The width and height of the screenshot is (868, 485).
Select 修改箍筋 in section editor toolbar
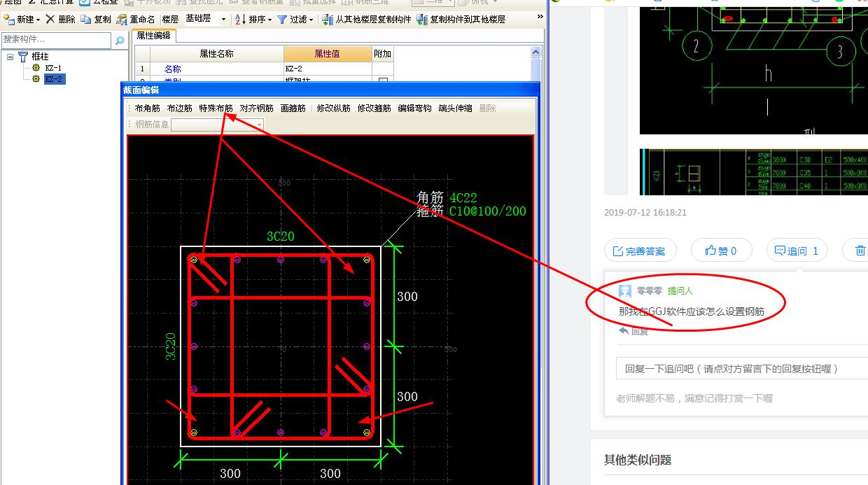click(374, 108)
